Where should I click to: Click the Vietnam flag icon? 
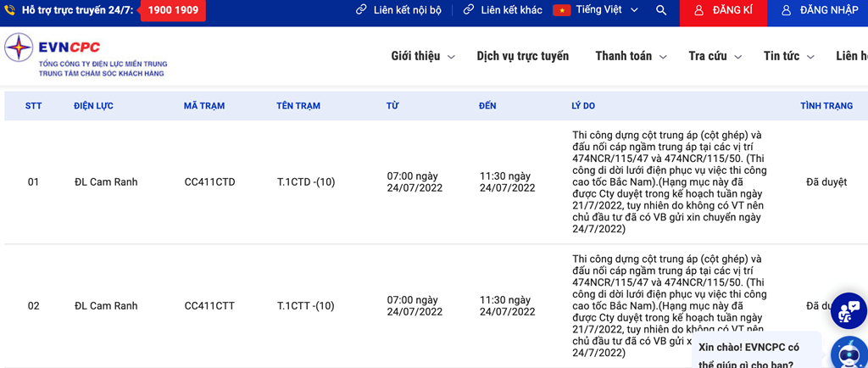click(561, 10)
